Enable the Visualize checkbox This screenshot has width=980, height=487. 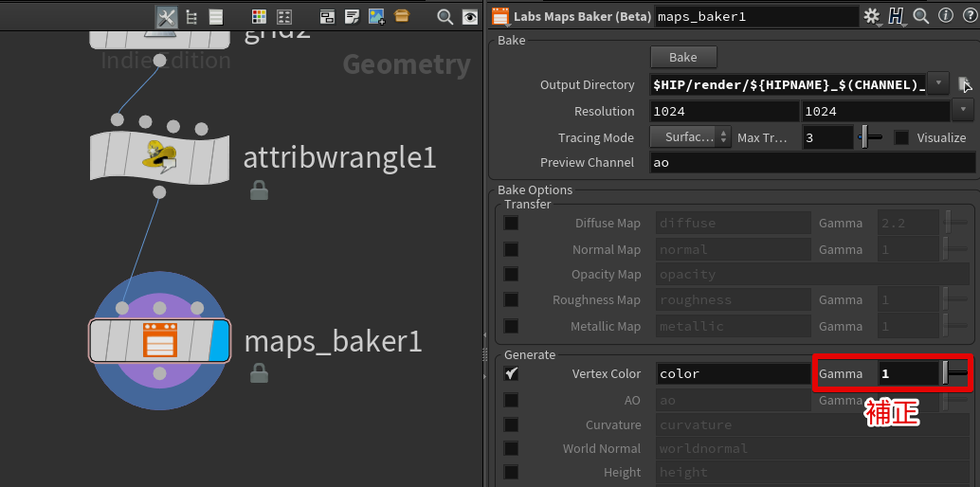click(901, 137)
